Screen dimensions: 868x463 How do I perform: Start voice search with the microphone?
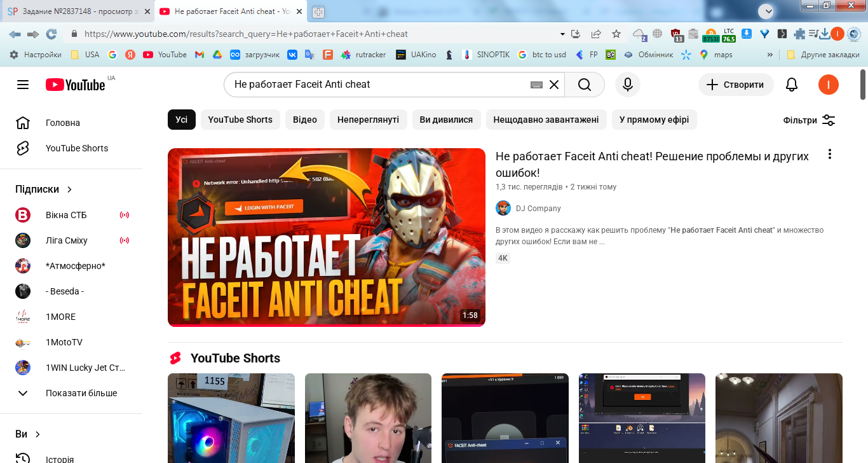coord(628,85)
